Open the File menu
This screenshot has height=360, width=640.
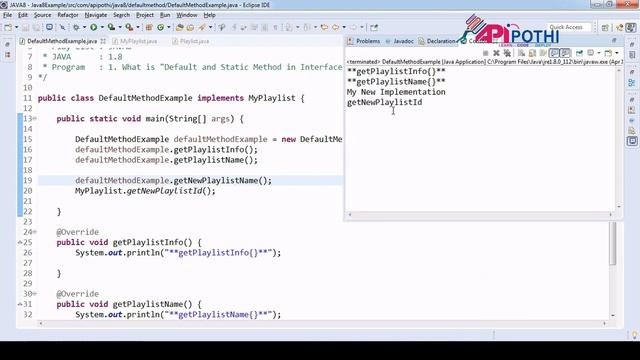[7, 15]
